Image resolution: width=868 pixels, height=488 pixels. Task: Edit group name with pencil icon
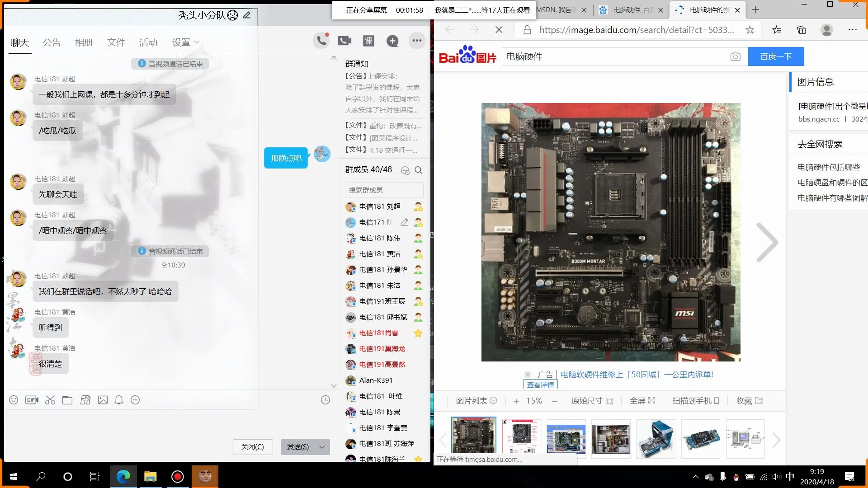click(x=247, y=15)
